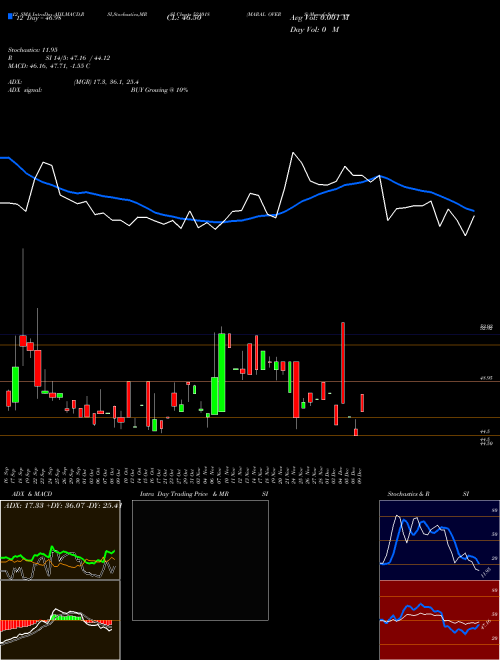Select the 'Avg Vol: 0.001 M' reading
Screen dimensions: 500x660
tap(319, 18)
